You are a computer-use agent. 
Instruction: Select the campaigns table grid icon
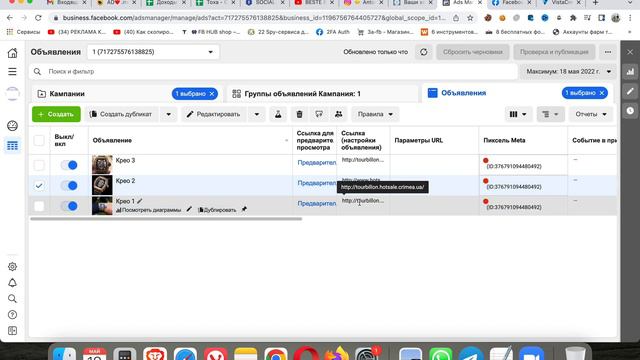pyautogui.click(x=12, y=145)
